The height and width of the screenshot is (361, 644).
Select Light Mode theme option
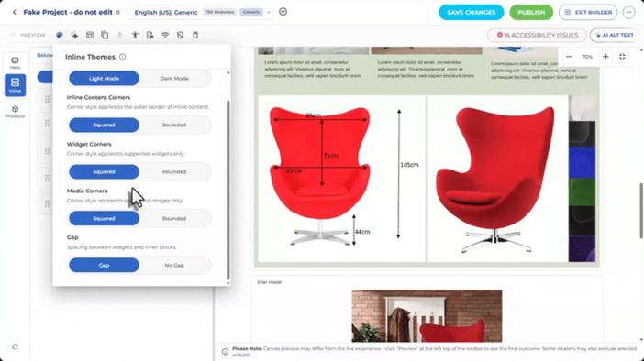coord(104,79)
